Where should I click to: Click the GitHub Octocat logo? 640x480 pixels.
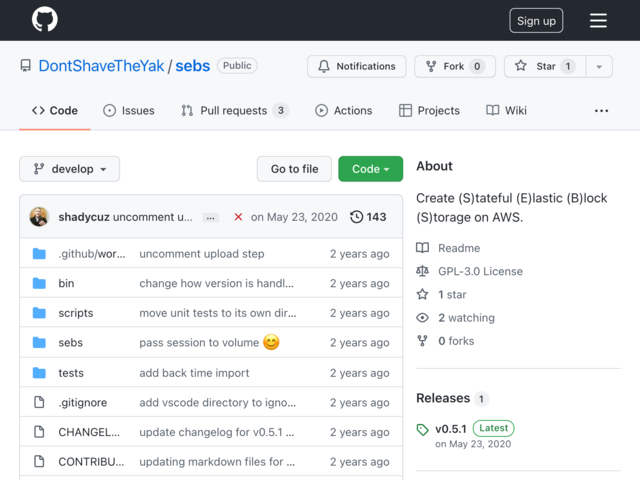[44, 19]
